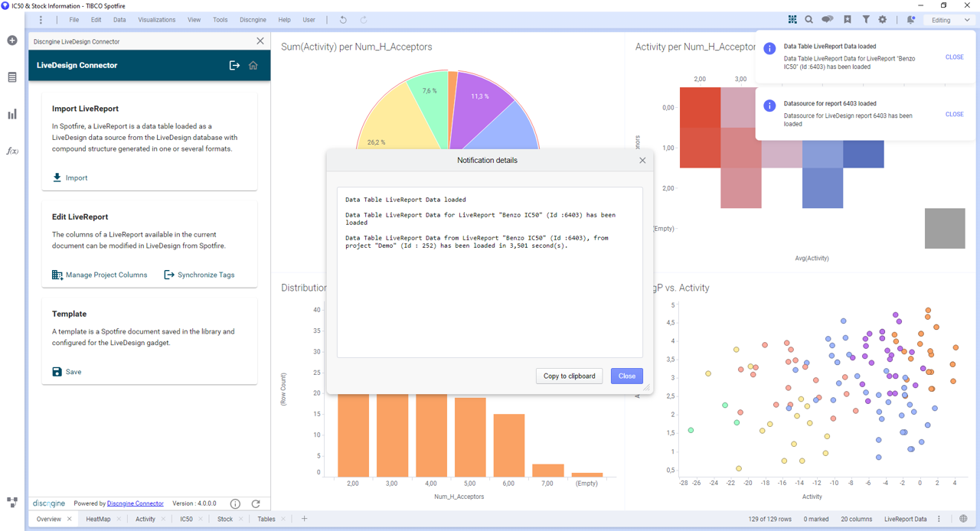
Task: Click Manage Project Columns
Action: point(100,275)
